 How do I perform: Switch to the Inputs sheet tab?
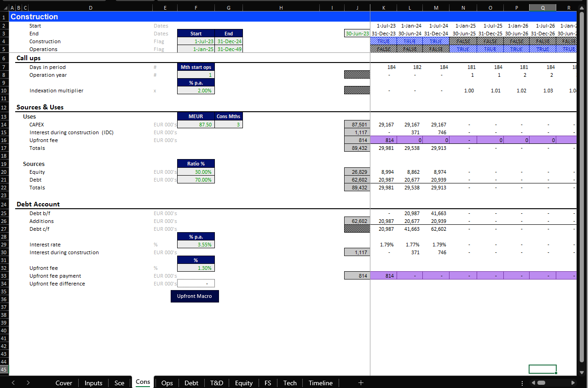click(93, 382)
